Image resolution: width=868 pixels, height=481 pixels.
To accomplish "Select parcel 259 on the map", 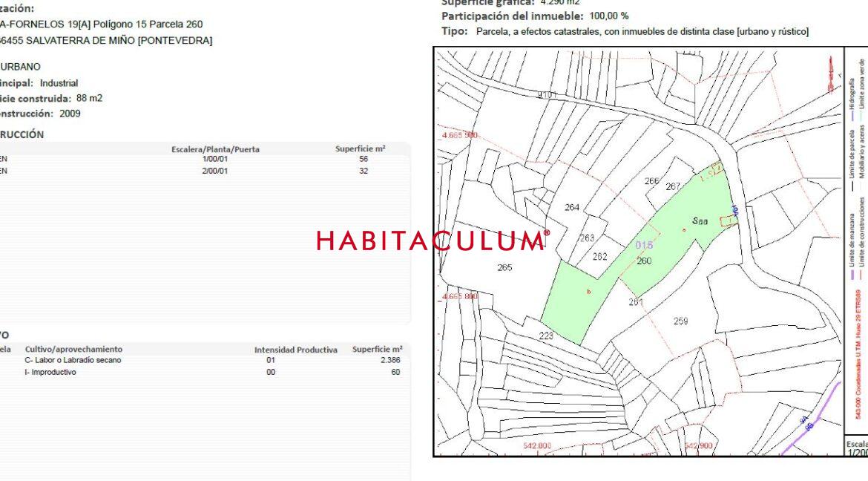I will tap(680, 321).
